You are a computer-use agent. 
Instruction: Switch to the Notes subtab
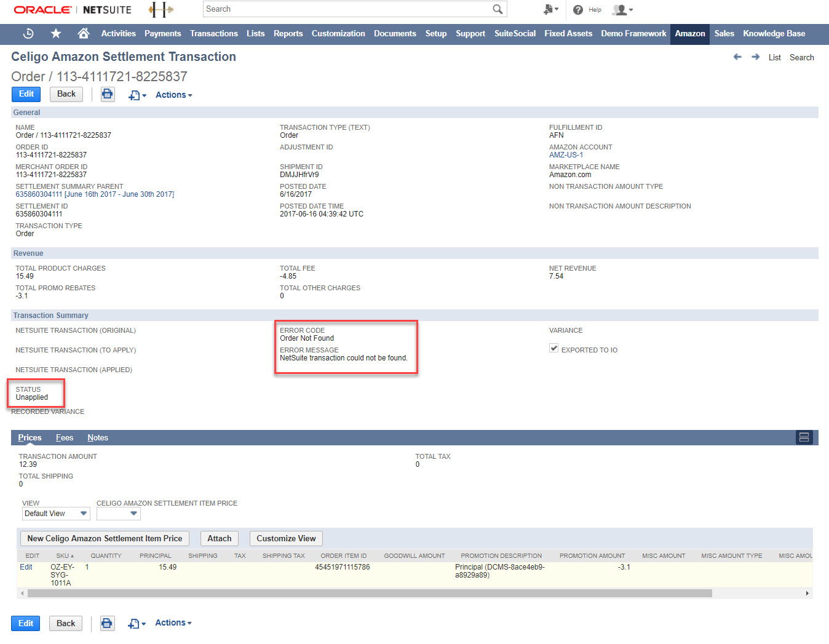tap(98, 437)
